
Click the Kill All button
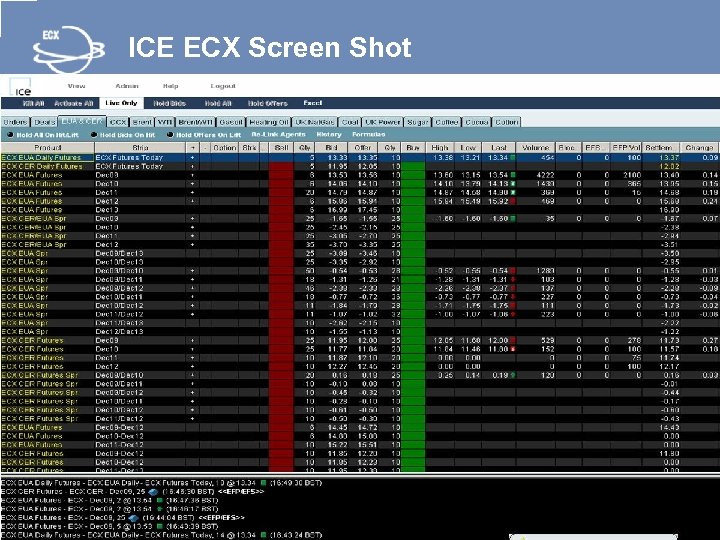(x=34, y=103)
